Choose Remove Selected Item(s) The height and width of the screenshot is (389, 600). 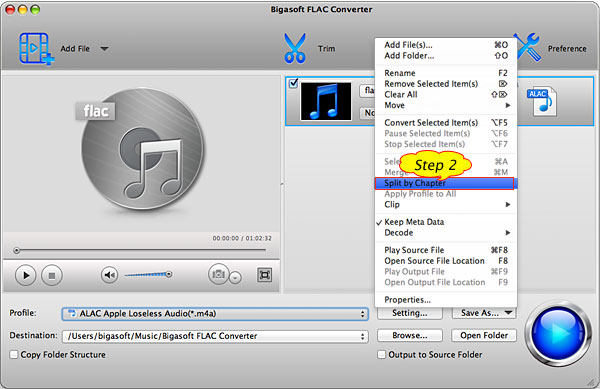coord(446,84)
